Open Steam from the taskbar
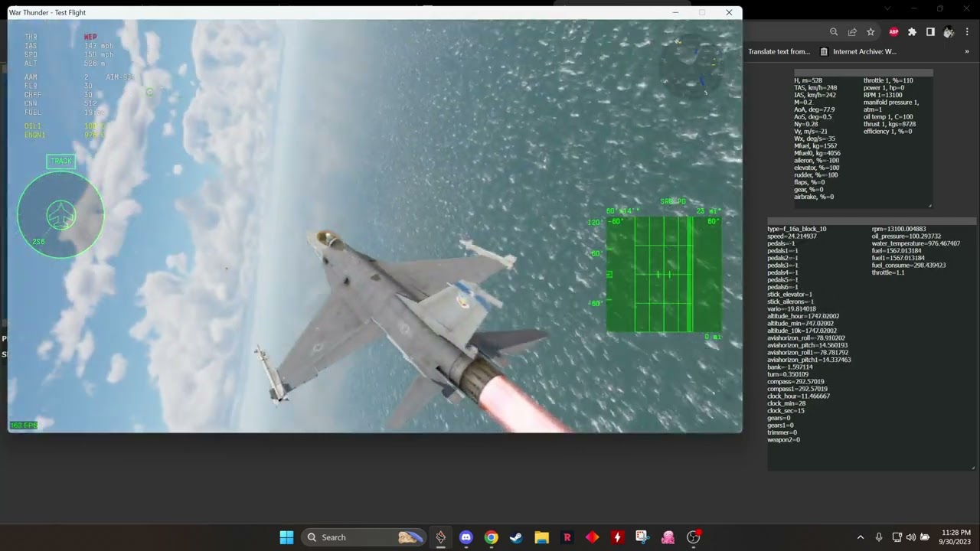The width and height of the screenshot is (980, 551). [x=516, y=537]
